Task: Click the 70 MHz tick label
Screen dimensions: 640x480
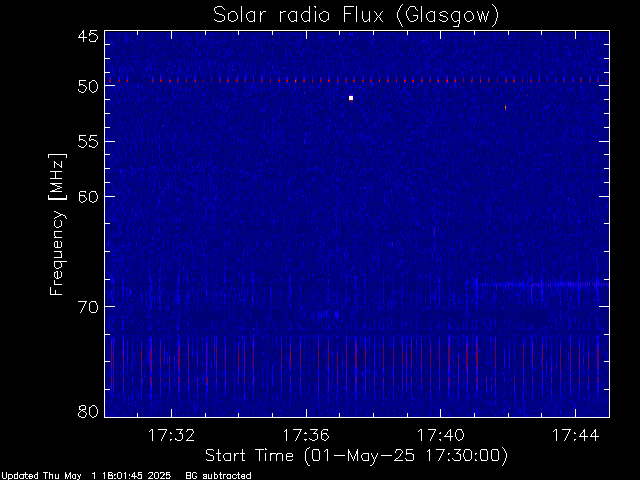Action: tap(88, 307)
